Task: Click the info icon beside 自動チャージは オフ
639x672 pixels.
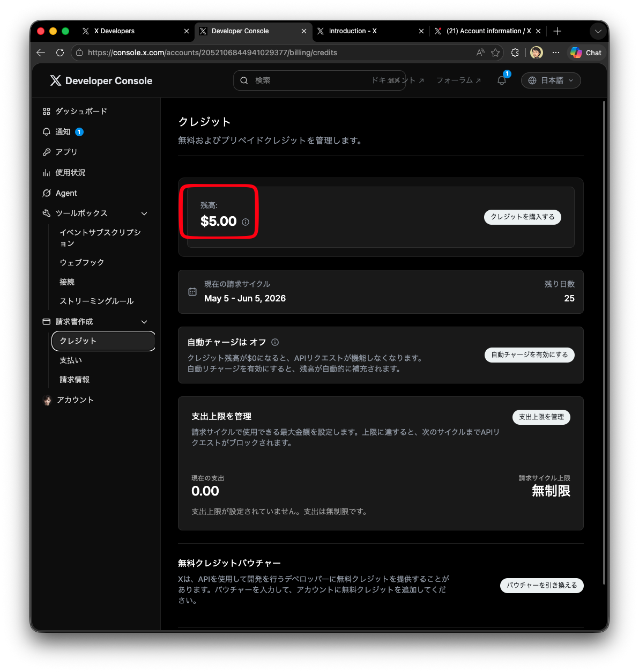Action: (275, 342)
